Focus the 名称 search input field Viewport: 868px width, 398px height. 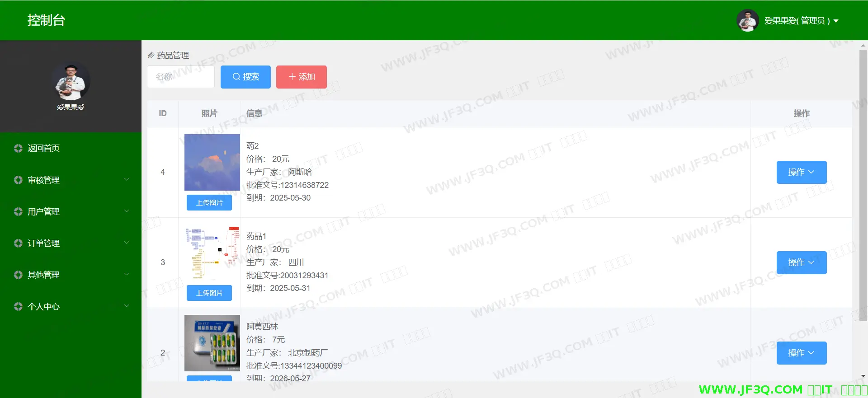181,77
